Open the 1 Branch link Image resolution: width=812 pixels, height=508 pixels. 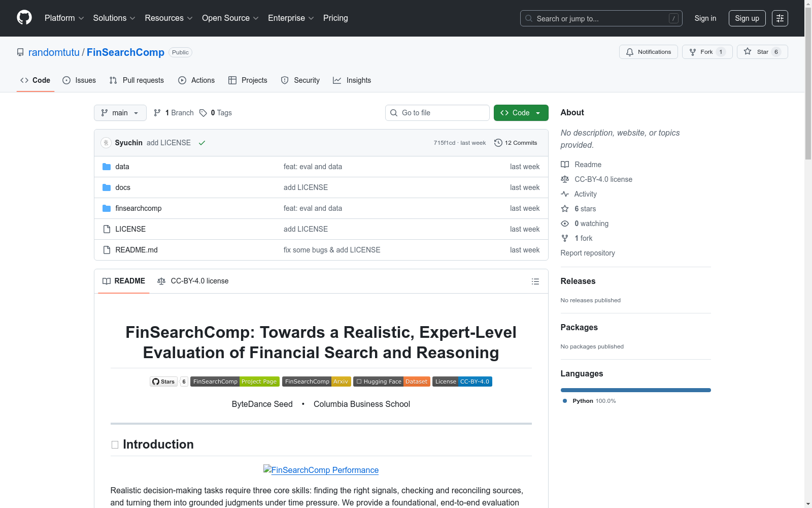tap(174, 113)
